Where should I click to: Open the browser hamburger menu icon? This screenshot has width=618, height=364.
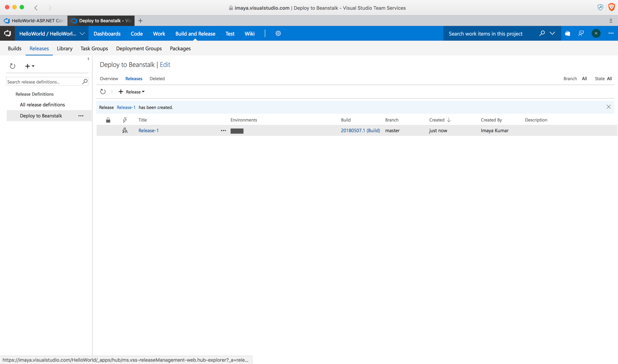click(x=610, y=21)
